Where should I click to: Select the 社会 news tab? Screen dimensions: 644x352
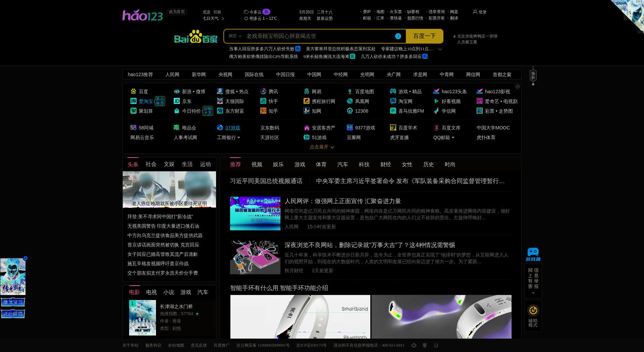point(151,164)
